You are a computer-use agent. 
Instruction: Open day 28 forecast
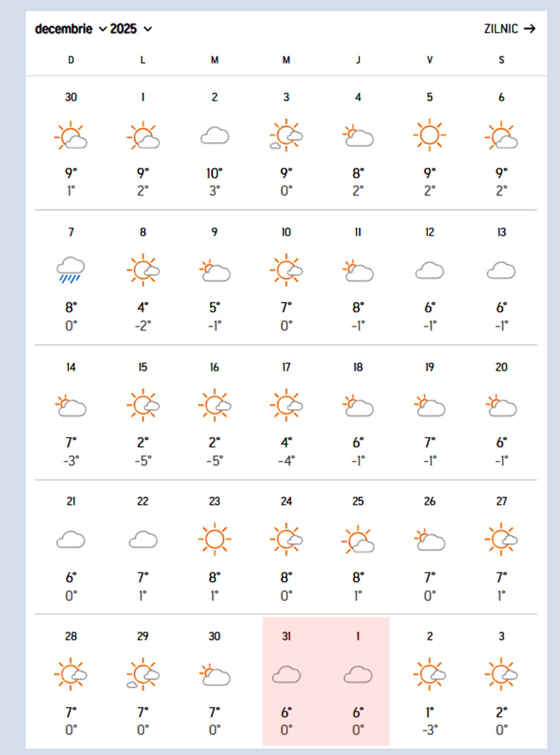pos(71,637)
